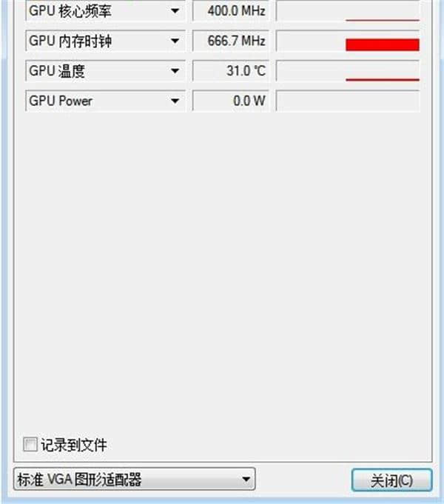The height and width of the screenshot is (504, 444).
Task: Select the 0.0 W power value field
Action: click(x=231, y=101)
